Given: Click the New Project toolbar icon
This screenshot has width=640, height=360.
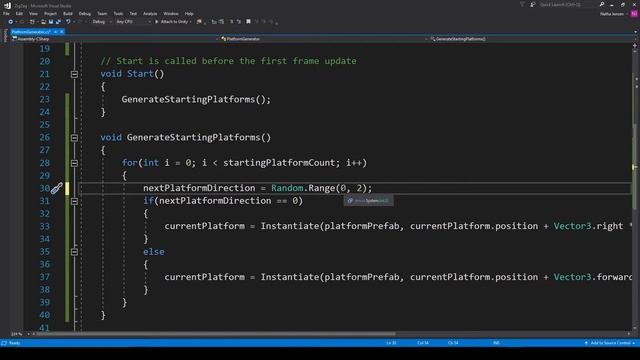Looking at the screenshot, I should 32,22.
